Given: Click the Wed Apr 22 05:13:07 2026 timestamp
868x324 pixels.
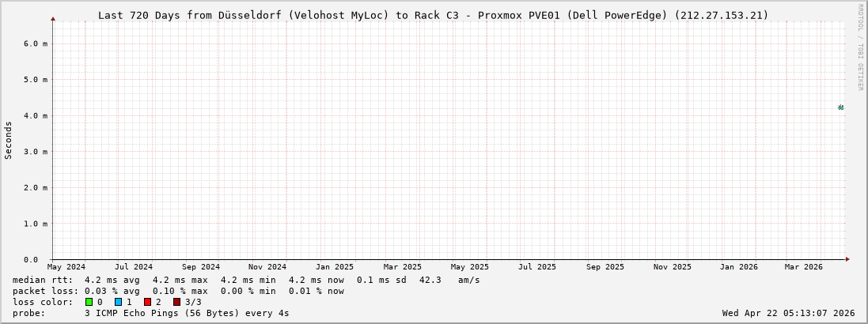Looking at the screenshot, I should tap(788, 313).
